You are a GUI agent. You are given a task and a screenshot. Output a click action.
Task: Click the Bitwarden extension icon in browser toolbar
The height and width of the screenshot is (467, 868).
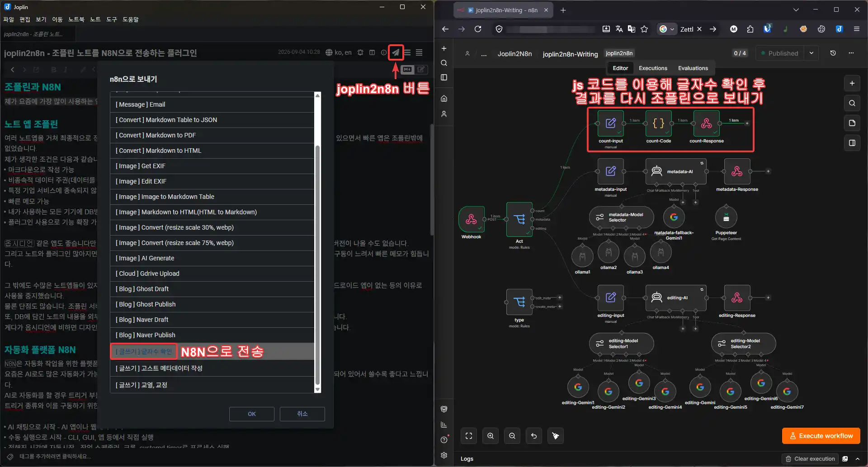(x=767, y=28)
